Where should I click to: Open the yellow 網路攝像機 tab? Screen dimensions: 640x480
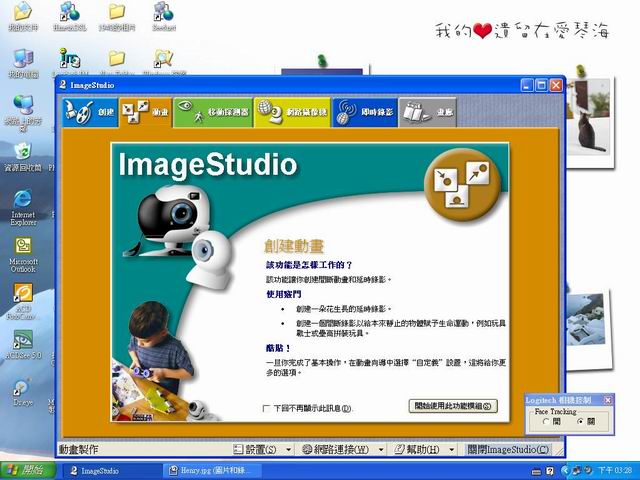pos(292,112)
